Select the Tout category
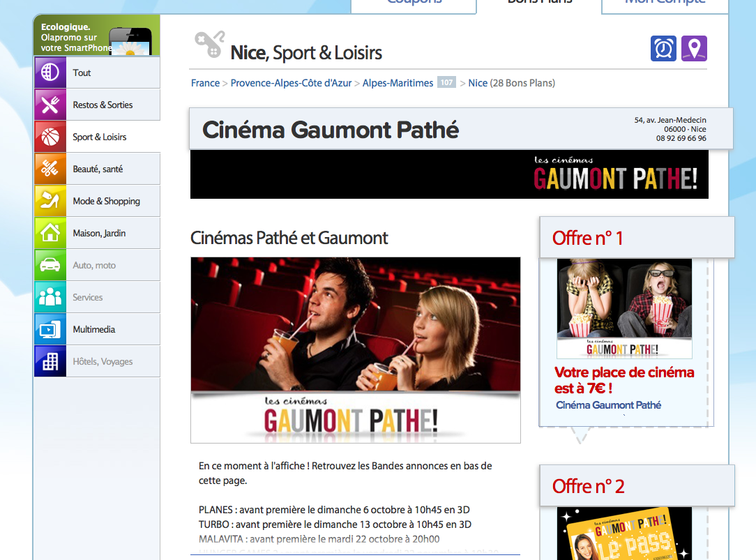Viewport: 756px width, 560px height. [97, 73]
